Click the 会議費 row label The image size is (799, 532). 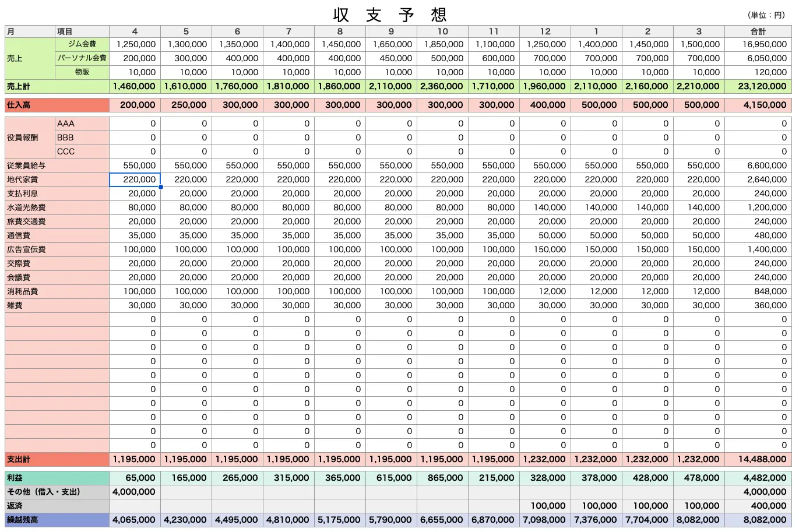click(x=57, y=277)
